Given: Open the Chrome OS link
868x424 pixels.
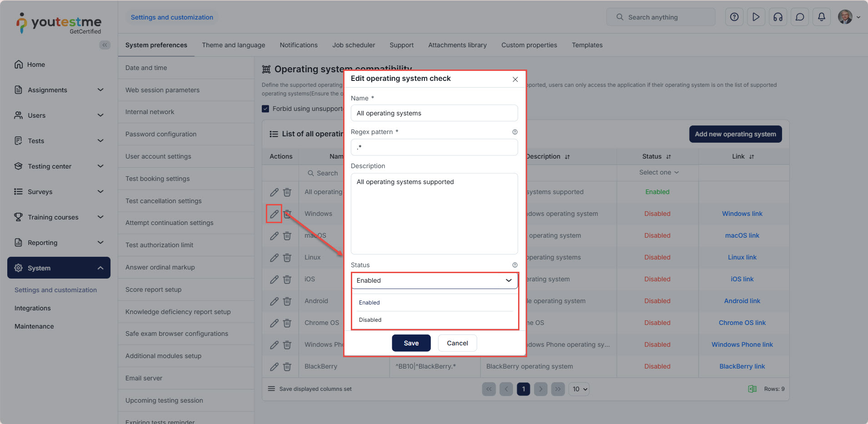Looking at the screenshot, I should pos(742,323).
